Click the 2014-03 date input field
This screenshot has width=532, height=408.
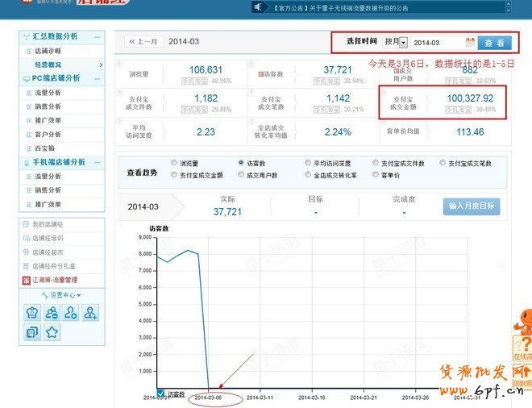pos(436,42)
